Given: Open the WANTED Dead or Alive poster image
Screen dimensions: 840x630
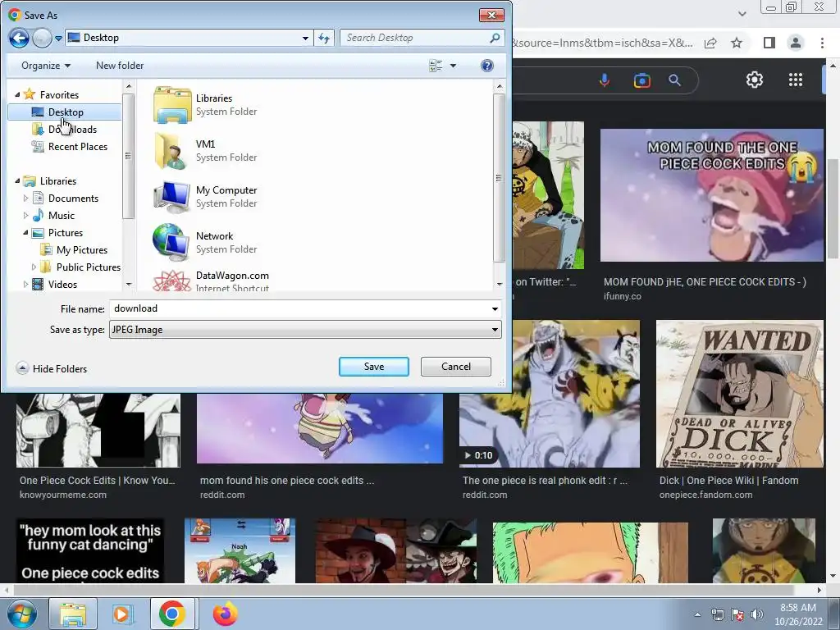Looking at the screenshot, I should tap(739, 394).
